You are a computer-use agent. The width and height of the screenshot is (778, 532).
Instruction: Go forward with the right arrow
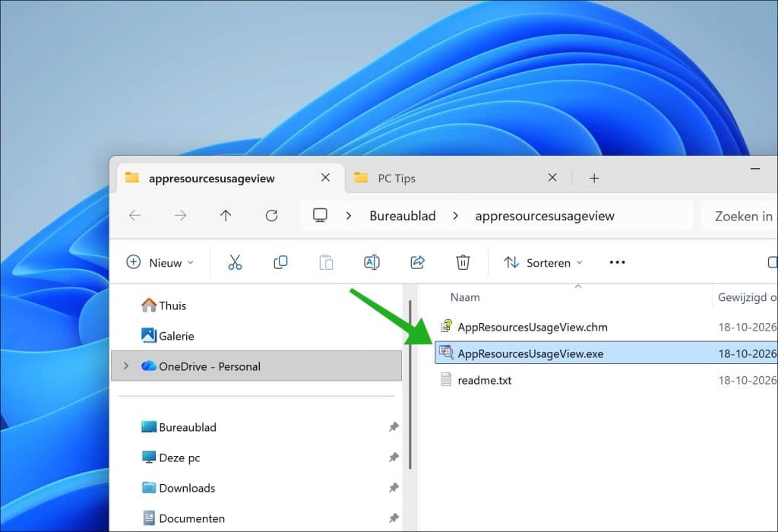coord(180,215)
